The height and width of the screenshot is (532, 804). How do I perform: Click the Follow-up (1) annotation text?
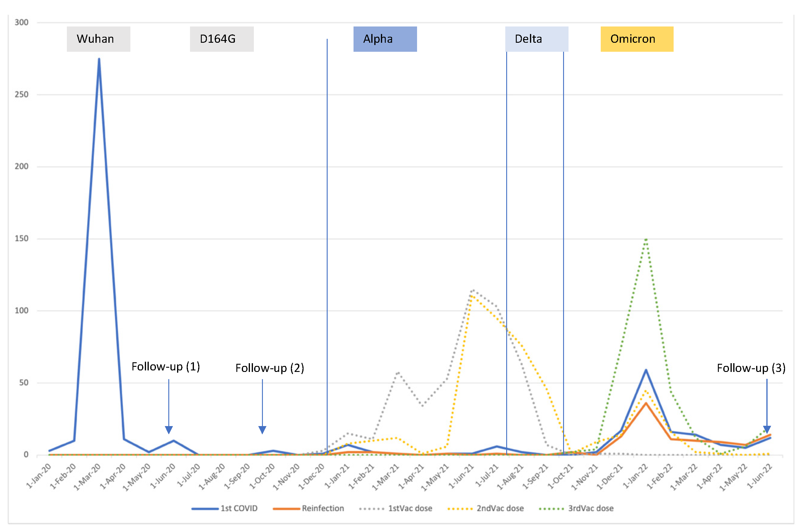click(165, 367)
